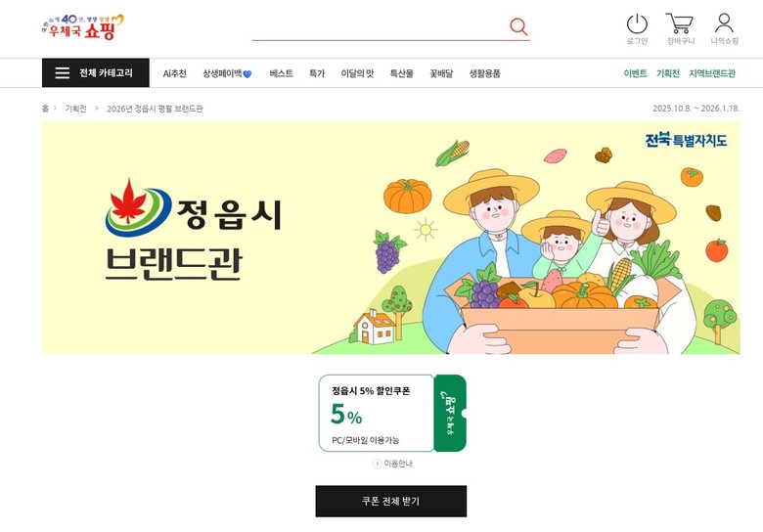Open the 지역브랜드관 link

(x=712, y=73)
